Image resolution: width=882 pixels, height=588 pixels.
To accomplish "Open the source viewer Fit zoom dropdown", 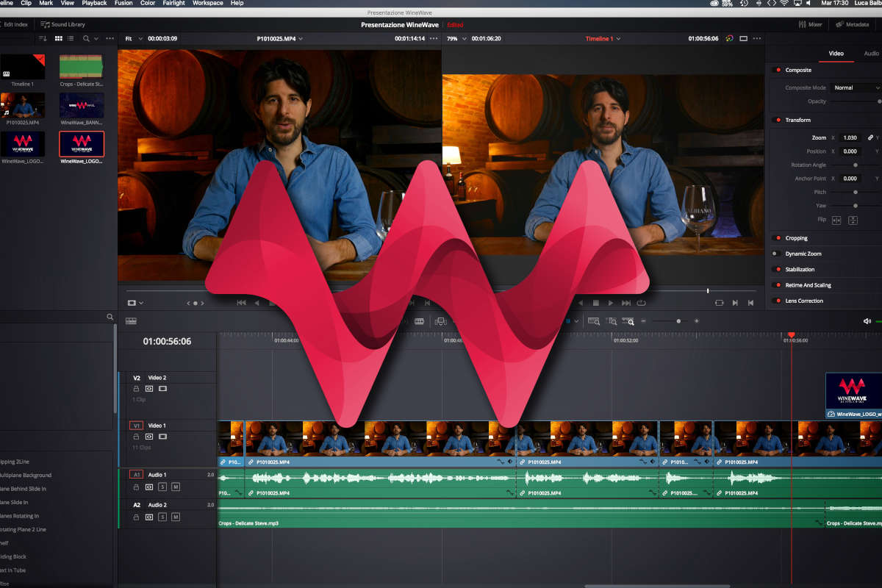I will pos(133,38).
